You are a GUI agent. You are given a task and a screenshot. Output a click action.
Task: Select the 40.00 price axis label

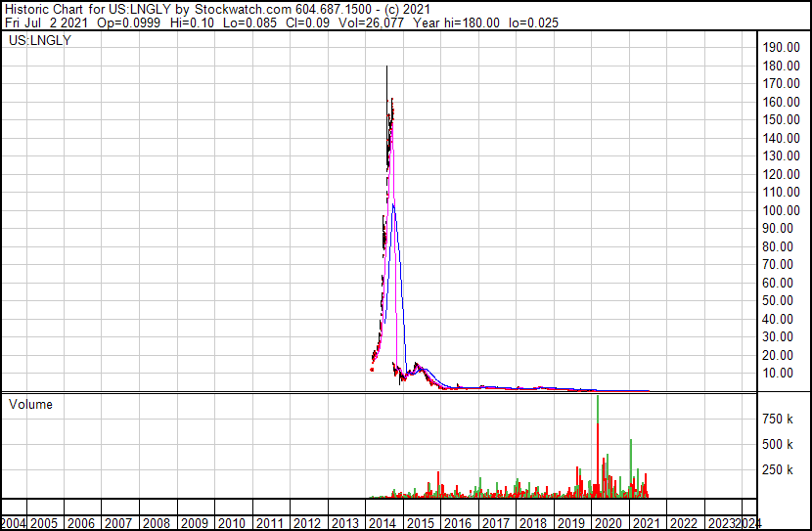tap(778, 320)
